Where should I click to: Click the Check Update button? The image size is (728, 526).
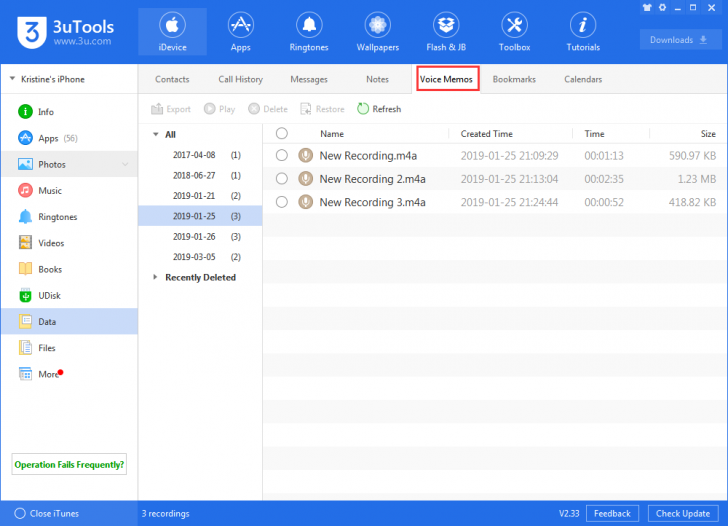click(683, 513)
